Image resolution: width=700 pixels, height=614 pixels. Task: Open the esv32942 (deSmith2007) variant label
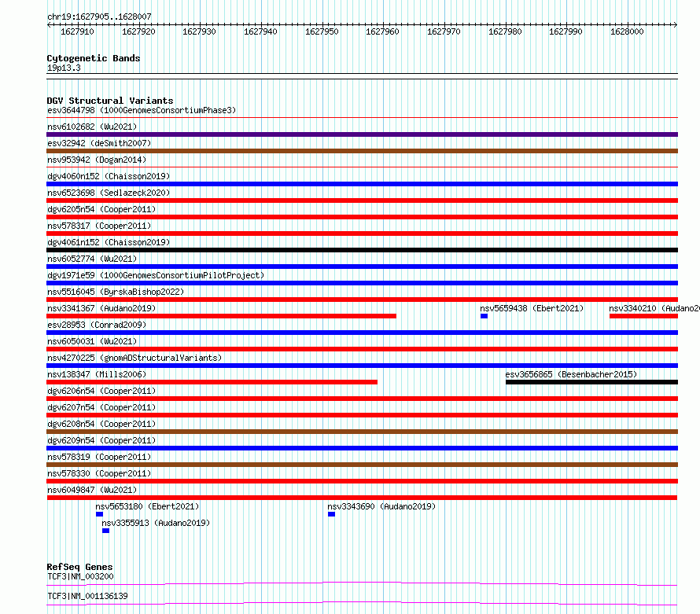pyautogui.click(x=99, y=143)
